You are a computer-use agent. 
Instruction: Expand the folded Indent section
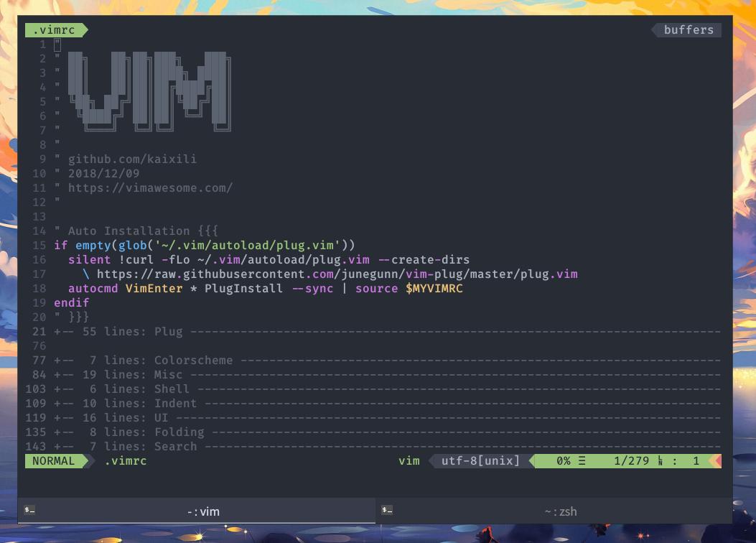coord(387,404)
